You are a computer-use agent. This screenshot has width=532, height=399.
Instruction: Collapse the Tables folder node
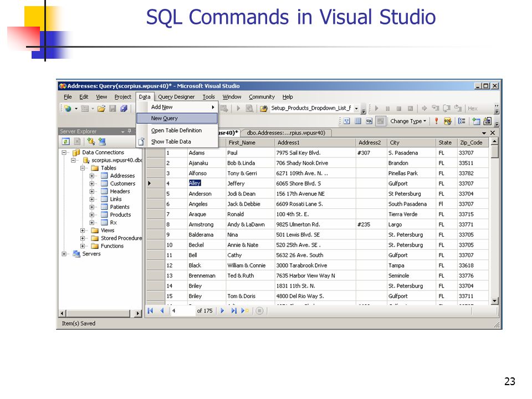click(x=83, y=168)
